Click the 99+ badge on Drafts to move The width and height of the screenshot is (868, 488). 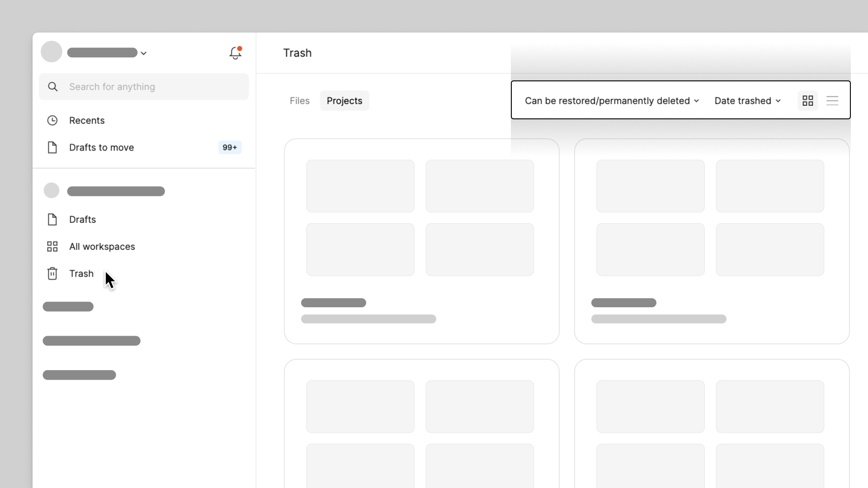click(230, 148)
